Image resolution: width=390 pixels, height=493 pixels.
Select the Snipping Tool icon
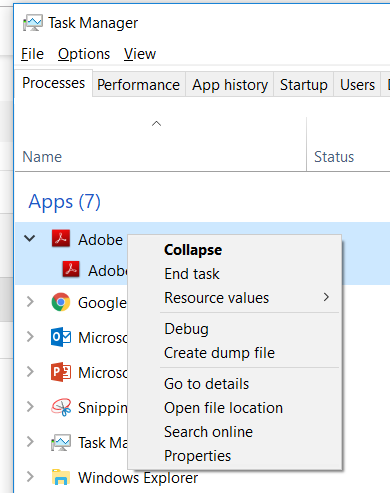[61, 407]
